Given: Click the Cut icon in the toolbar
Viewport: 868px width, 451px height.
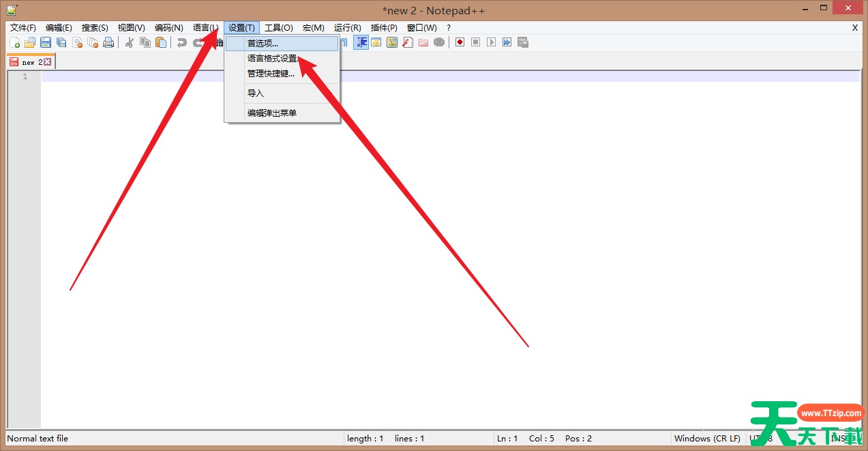Looking at the screenshot, I should (130, 42).
